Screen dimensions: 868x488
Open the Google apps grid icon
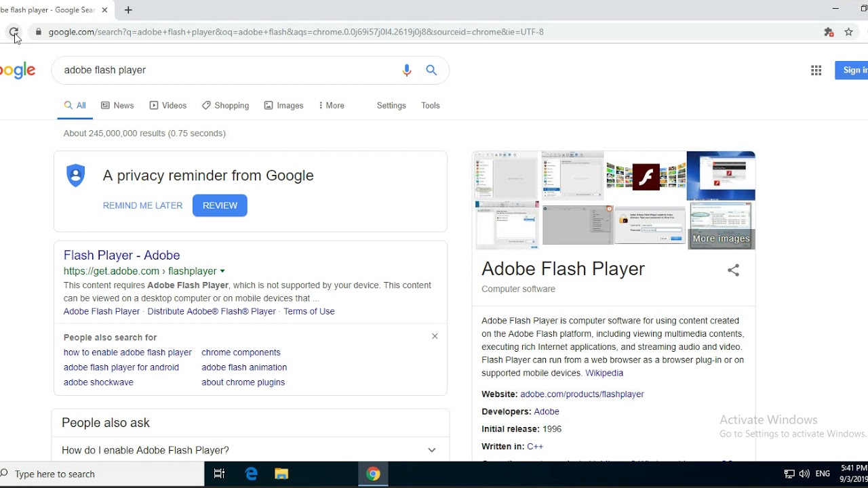point(816,70)
